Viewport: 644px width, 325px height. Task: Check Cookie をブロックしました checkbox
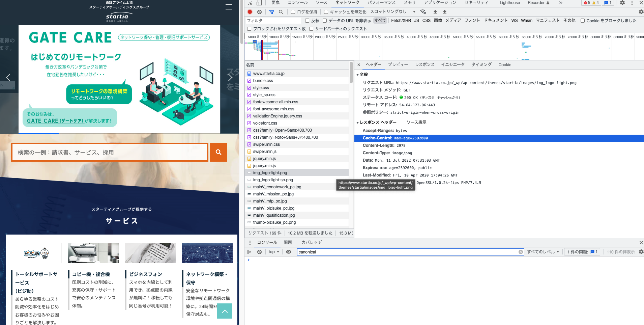(582, 21)
